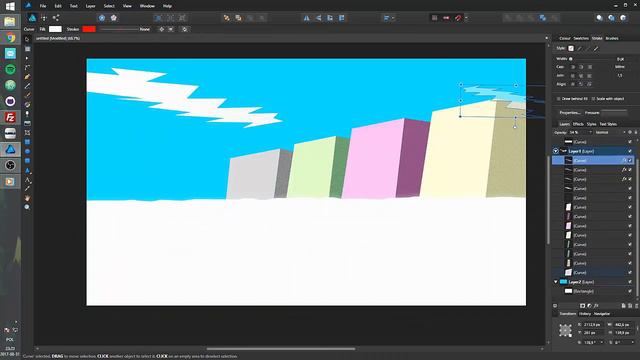The height and width of the screenshot is (360, 640).
Task: Switch to the History tab
Action: (x=585, y=314)
